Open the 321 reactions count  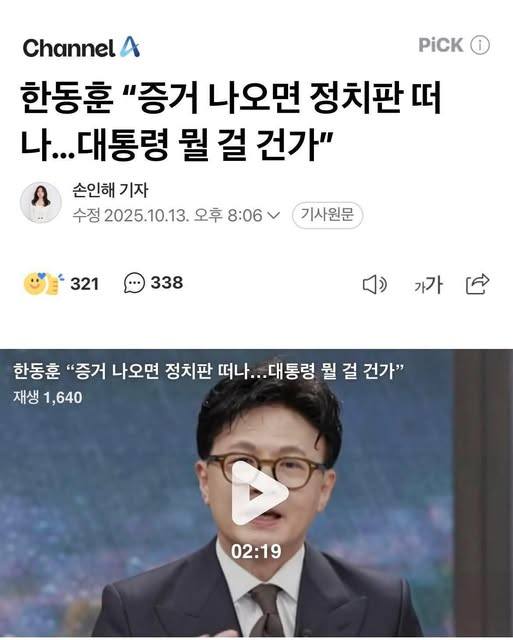[x=84, y=284]
